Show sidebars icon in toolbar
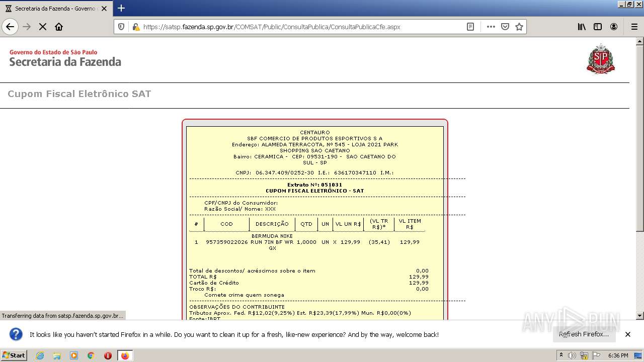This screenshot has height=362, width=644. point(598,27)
